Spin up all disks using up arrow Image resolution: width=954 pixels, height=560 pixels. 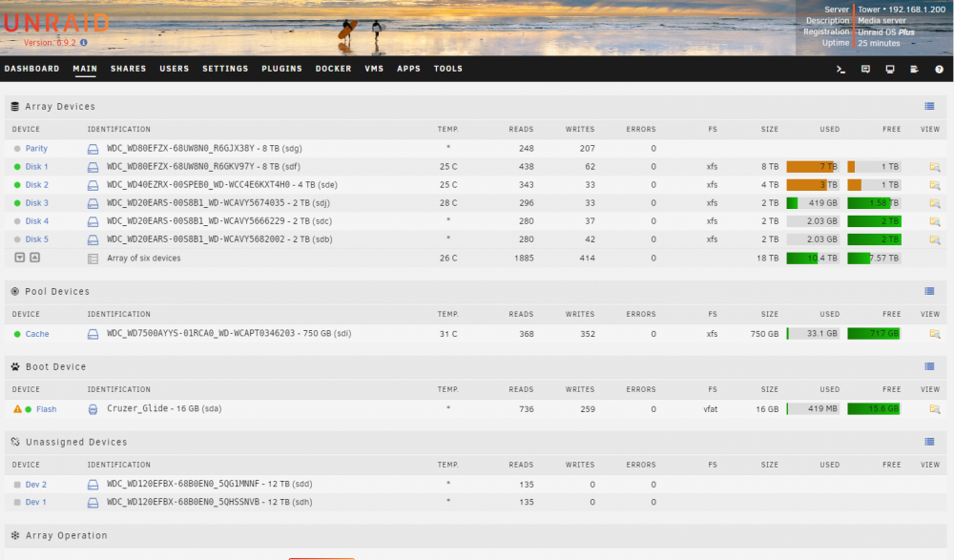(34, 258)
